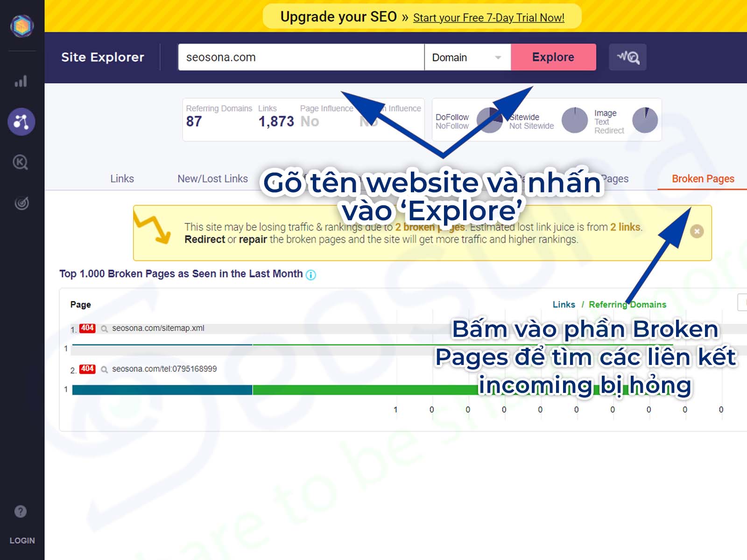Click the Sitewide/Not Sitewide pie chart

574,120
